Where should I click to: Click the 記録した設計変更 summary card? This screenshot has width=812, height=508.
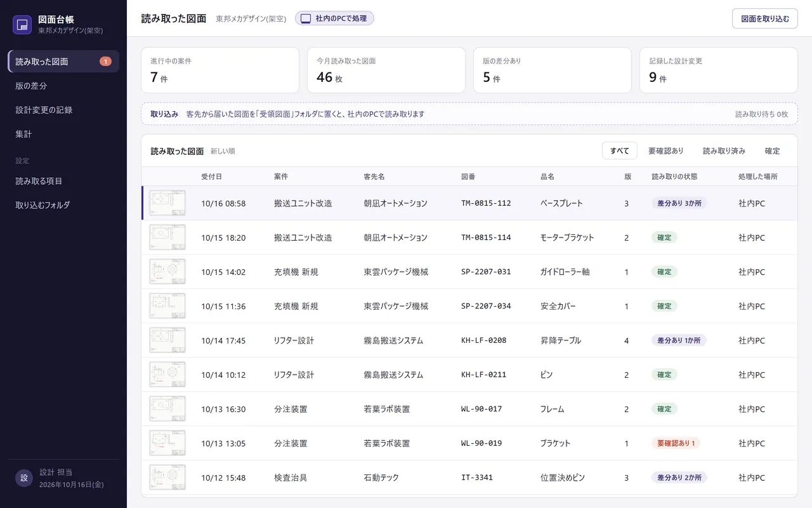coord(719,70)
